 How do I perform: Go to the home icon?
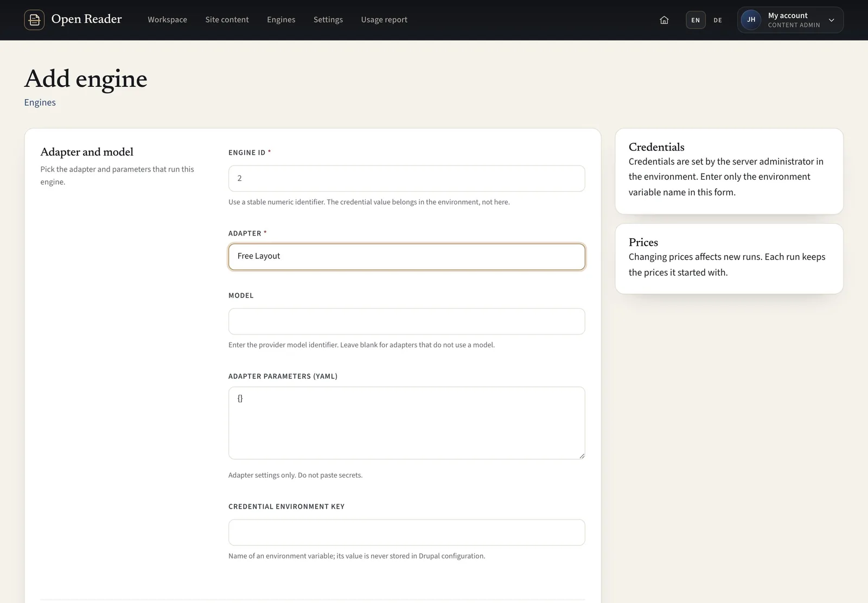(x=664, y=20)
